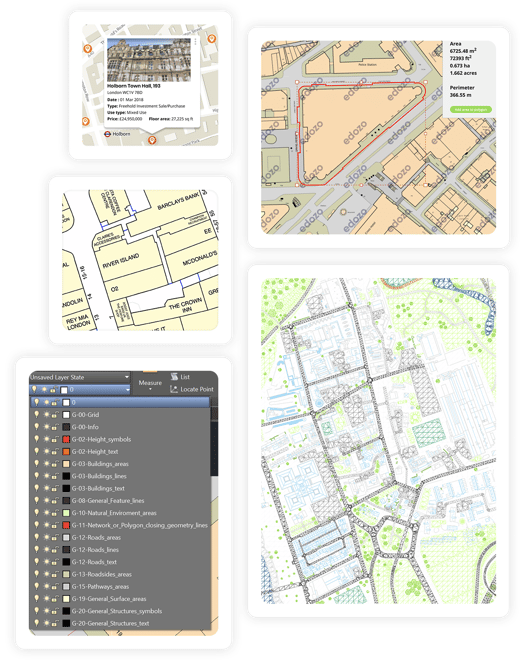Click the List tool icon
Image resolution: width=525 pixels, height=669 pixels.
pos(174,376)
